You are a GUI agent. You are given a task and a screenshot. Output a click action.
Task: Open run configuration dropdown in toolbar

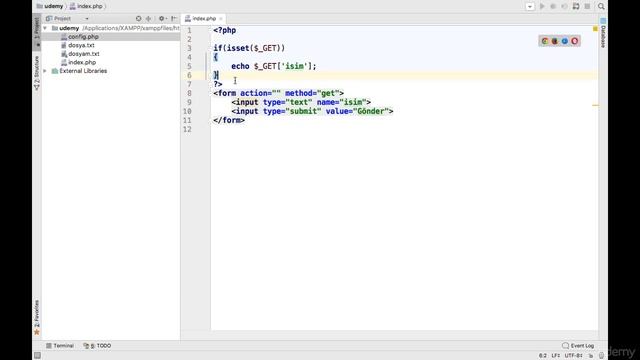[x=529, y=7]
